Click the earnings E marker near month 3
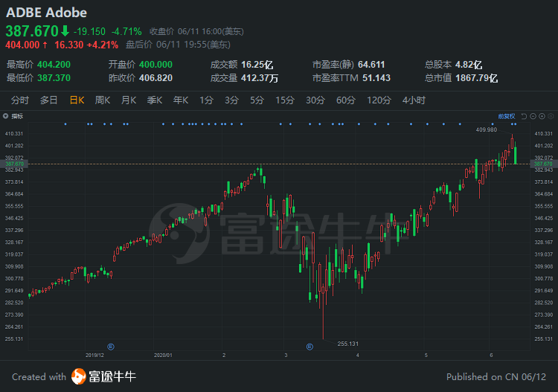This screenshot has height=392, width=558. (x=310, y=347)
